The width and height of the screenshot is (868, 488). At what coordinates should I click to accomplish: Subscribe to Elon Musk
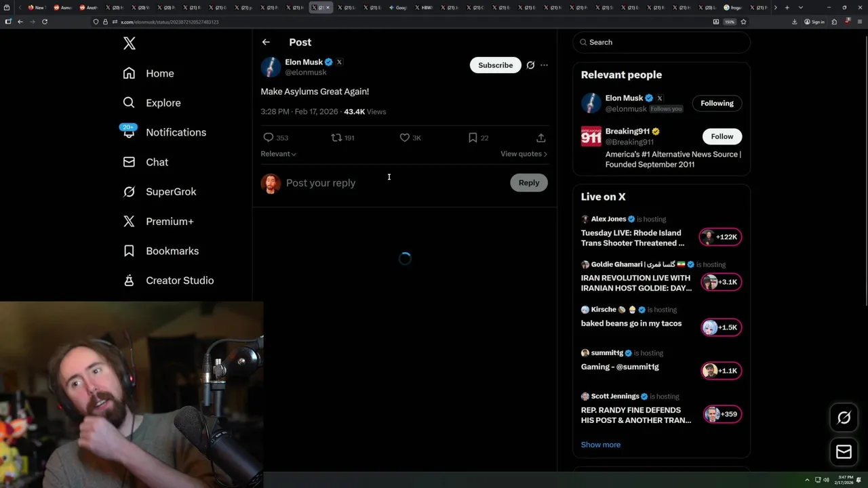496,65
